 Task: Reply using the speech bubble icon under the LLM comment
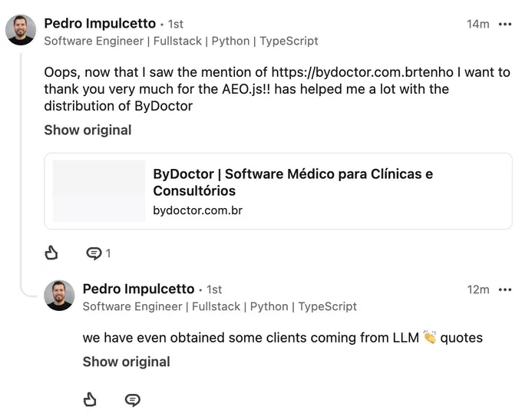[x=133, y=400]
